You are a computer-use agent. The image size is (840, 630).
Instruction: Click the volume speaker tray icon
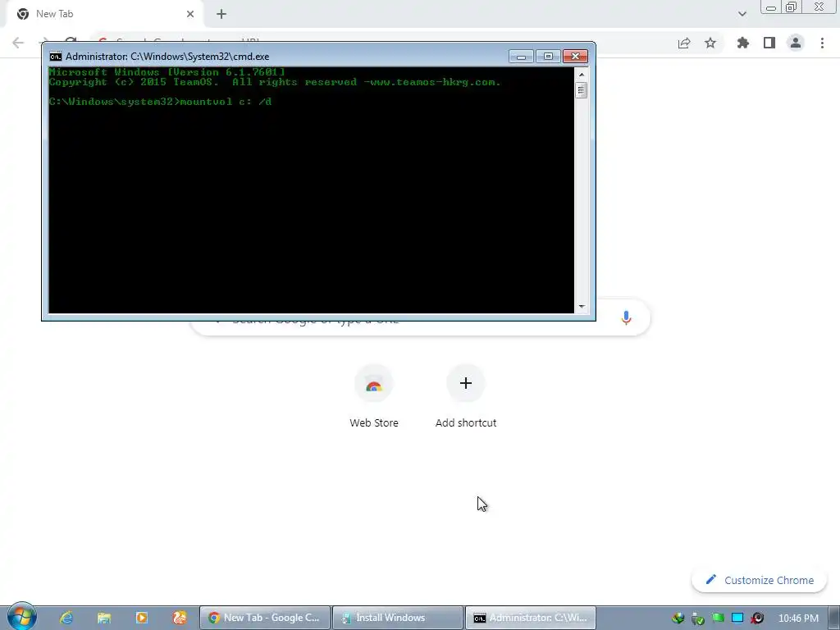757,619
